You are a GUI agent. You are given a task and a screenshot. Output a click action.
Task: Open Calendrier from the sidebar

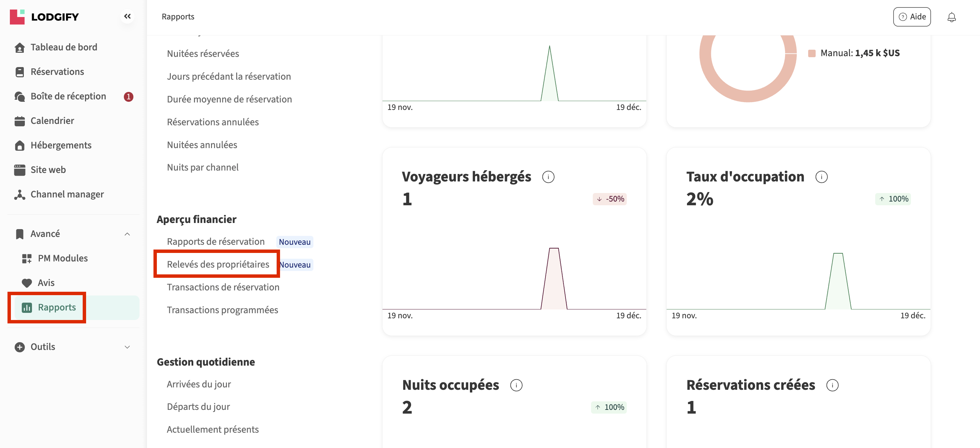coord(52,121)
